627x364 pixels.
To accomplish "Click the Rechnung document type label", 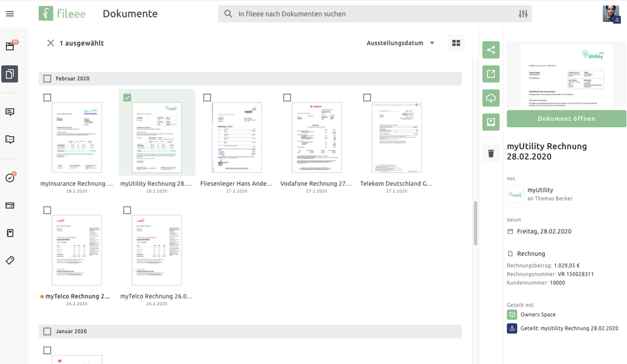I will (531, 254).
